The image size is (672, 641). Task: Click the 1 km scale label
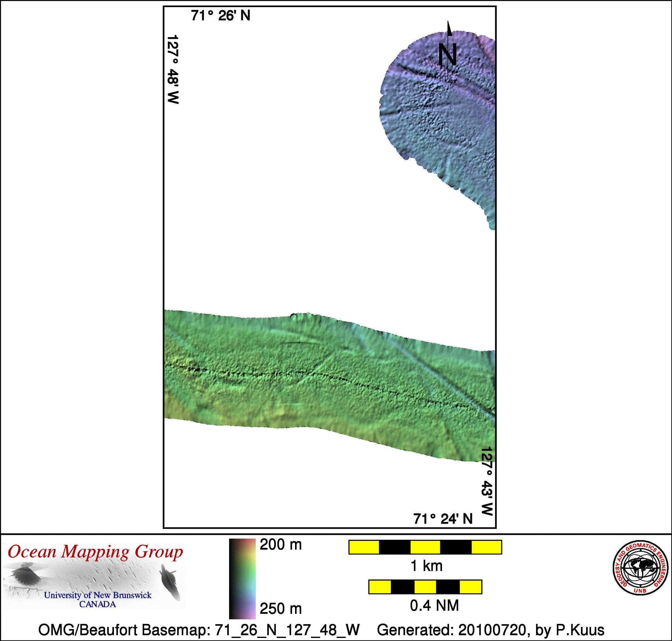pos(426,566)
